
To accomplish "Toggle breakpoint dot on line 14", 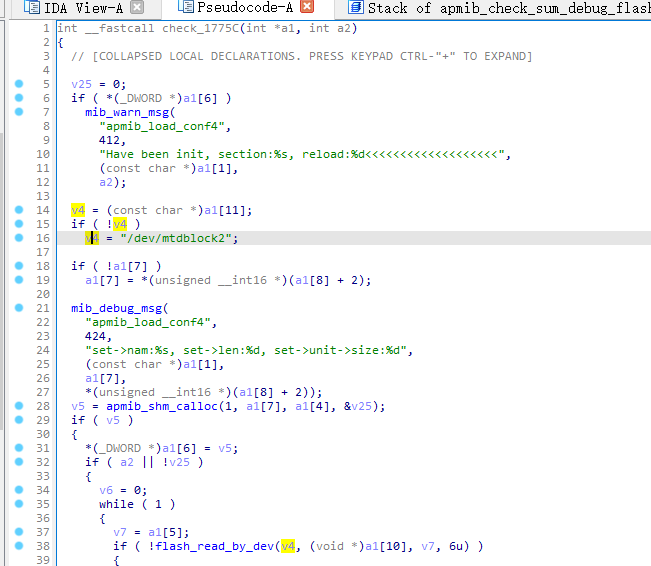I will point(19,210).
